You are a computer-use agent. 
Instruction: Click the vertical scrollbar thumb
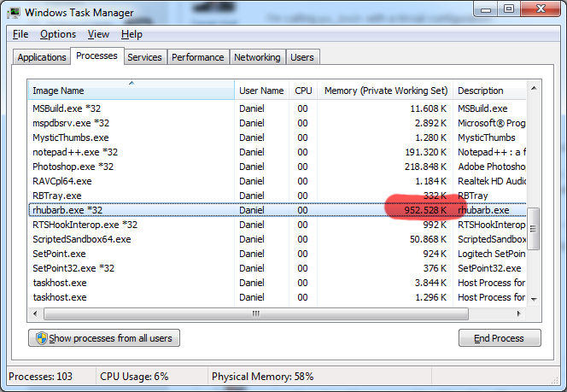point(534,229)
